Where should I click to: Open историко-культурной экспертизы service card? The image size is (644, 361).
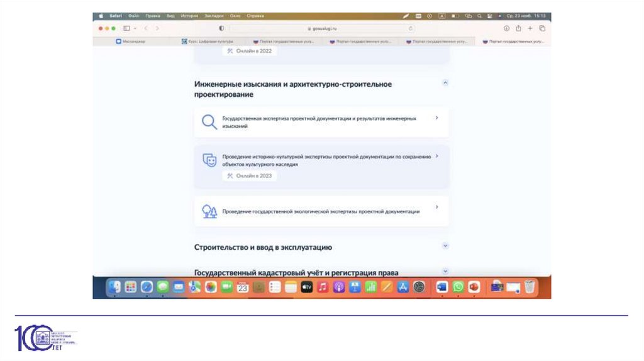point(321,166)
